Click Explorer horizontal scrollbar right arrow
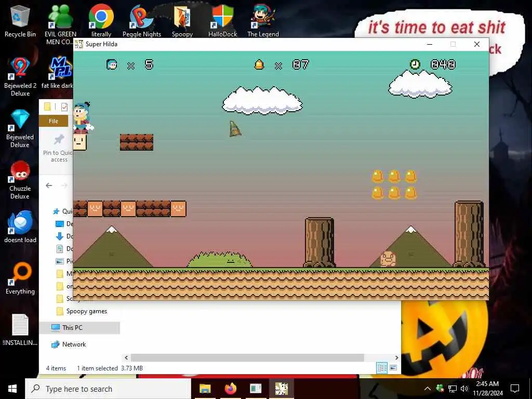This screenshot has height=399, width=532. point(396,357)
